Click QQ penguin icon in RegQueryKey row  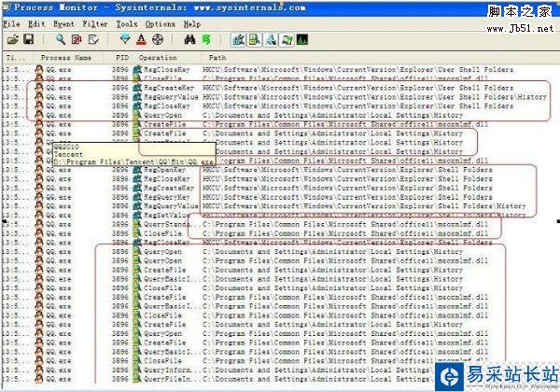point(39,197)
